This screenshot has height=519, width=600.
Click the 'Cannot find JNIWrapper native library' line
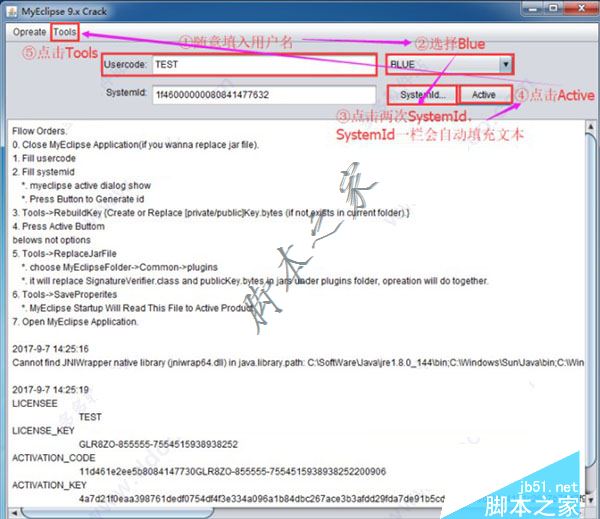click(x=298, y=363)
